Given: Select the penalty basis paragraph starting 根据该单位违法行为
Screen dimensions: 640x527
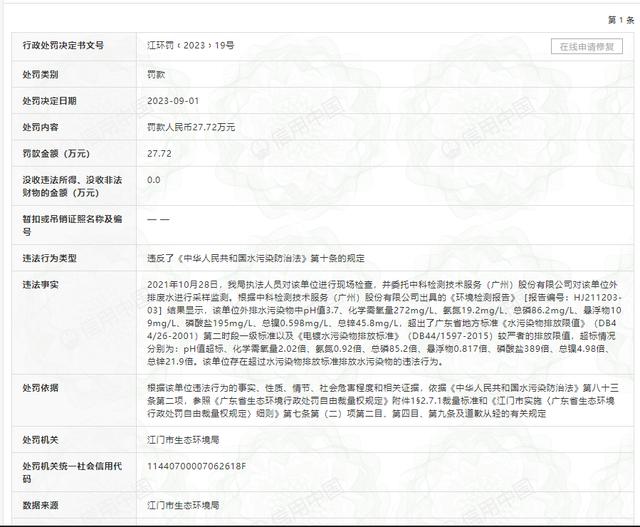Looking at the screenshot, I should pos(383,400).
